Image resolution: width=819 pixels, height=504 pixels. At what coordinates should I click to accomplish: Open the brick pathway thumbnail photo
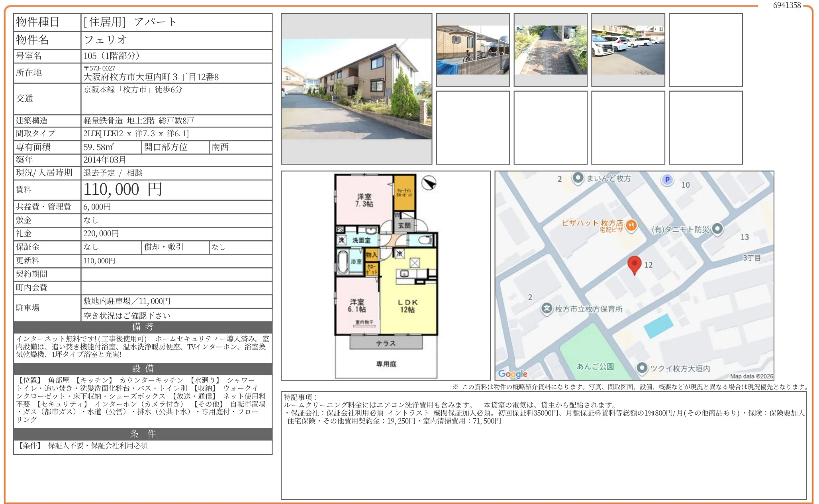coord(550,50)
